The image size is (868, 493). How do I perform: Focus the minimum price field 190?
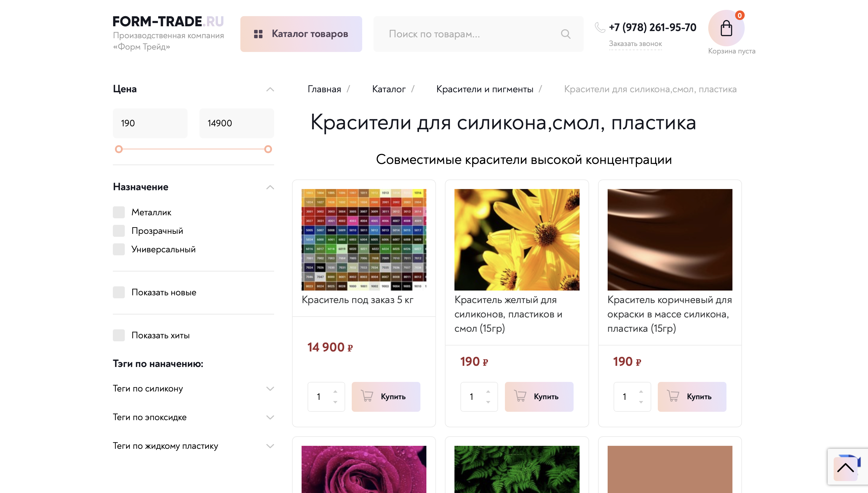tap(150, 123)
